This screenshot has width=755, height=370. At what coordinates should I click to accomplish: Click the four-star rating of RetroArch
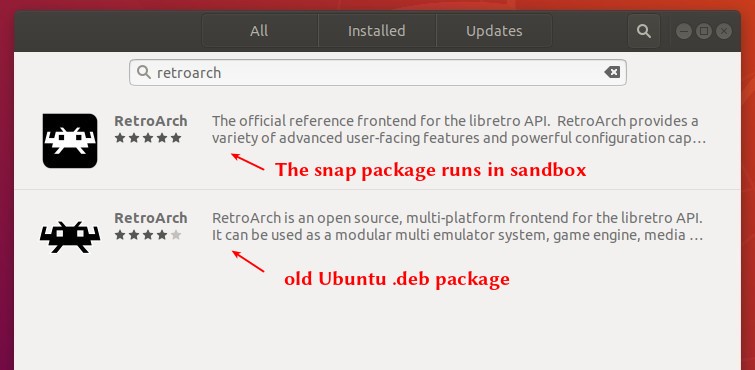[x=148, y=235]
